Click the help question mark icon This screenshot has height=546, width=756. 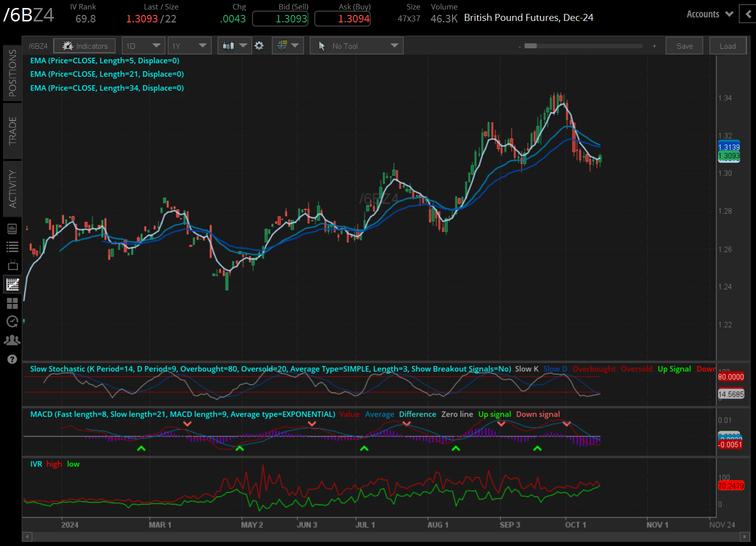12,359
